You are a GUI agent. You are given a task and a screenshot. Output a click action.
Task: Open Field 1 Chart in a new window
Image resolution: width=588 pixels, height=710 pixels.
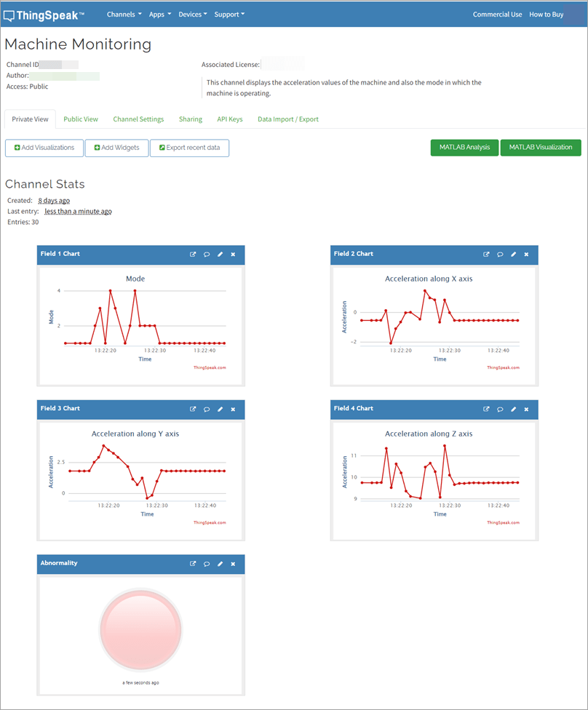[x=193, y=254]
